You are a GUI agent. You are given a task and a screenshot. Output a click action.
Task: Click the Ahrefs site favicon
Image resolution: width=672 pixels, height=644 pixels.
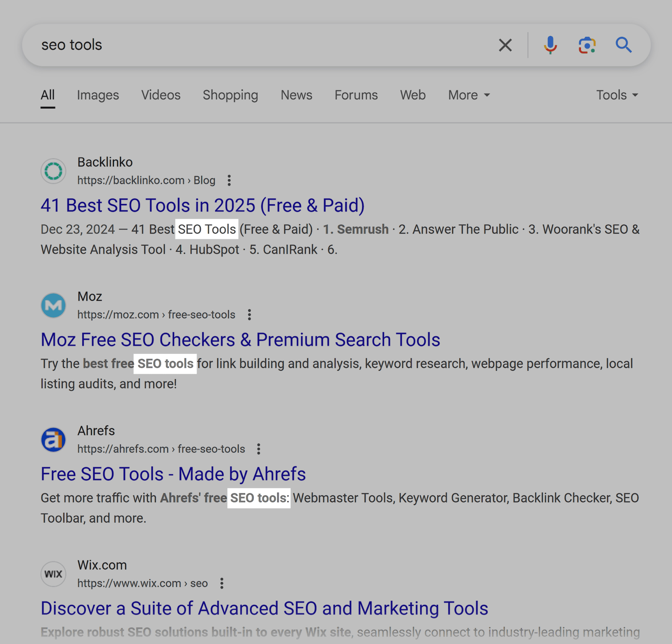(x=54, y=440)
